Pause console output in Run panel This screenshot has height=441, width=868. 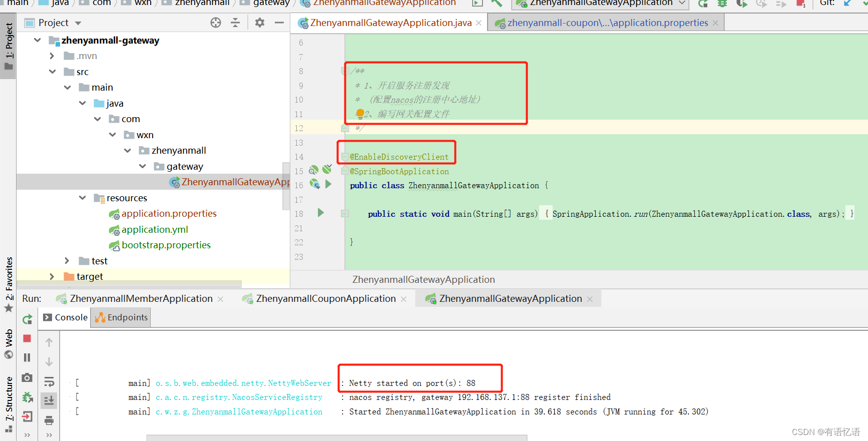27,357
